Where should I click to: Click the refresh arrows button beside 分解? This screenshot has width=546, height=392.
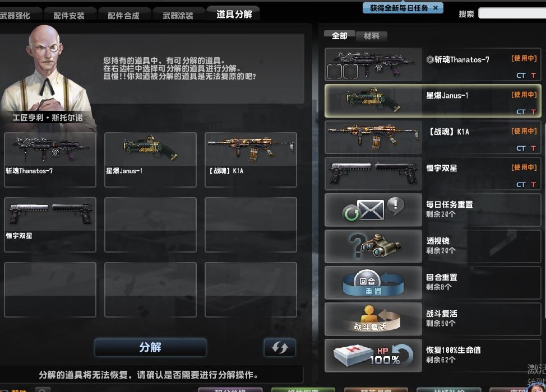(x=280, y=347)
